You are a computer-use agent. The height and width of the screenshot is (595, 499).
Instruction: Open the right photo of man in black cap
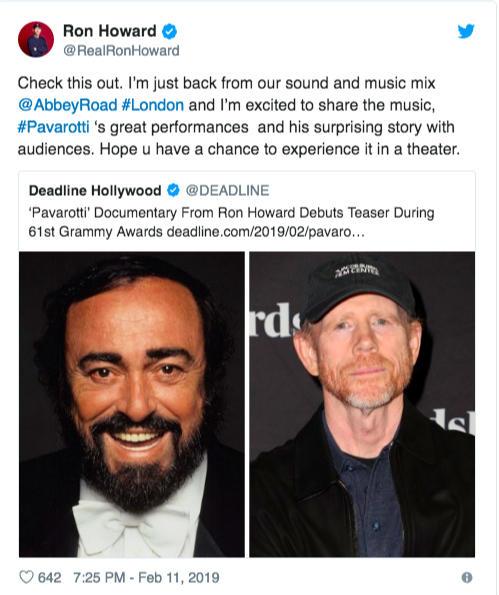coord(362,404)
